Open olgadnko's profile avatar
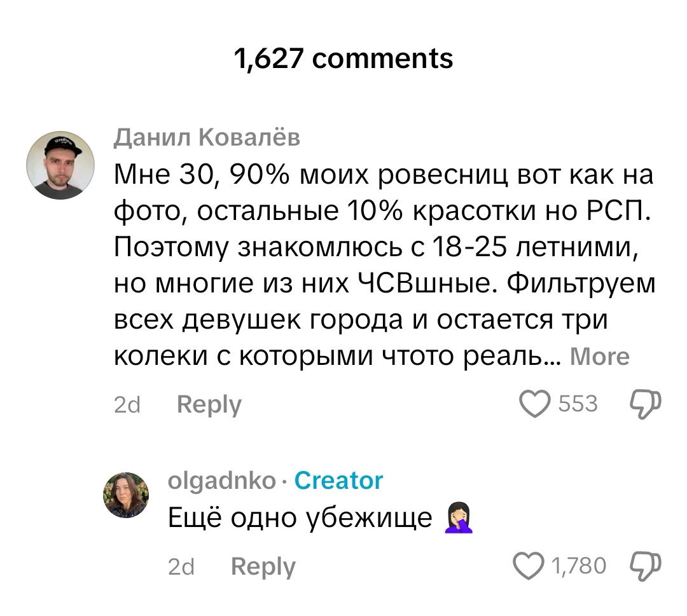This screenshot has height=616, width=687. [x=126, y=495]
